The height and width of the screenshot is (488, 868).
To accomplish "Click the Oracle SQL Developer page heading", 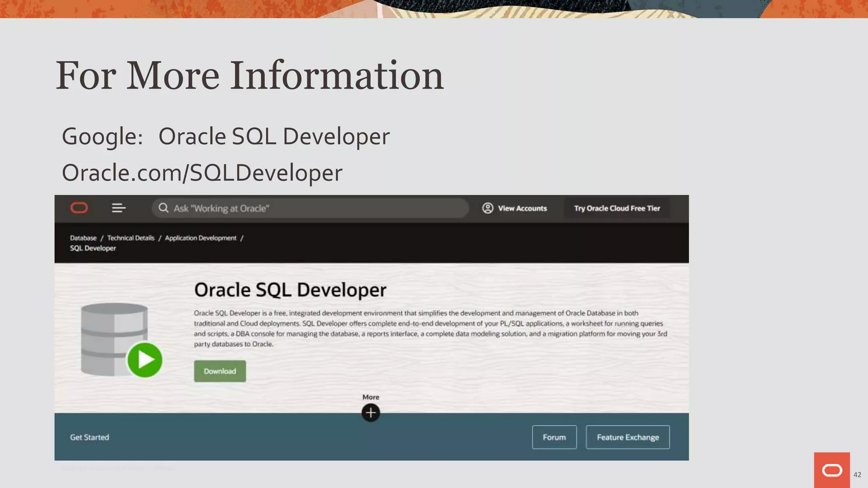I will 290,290.
